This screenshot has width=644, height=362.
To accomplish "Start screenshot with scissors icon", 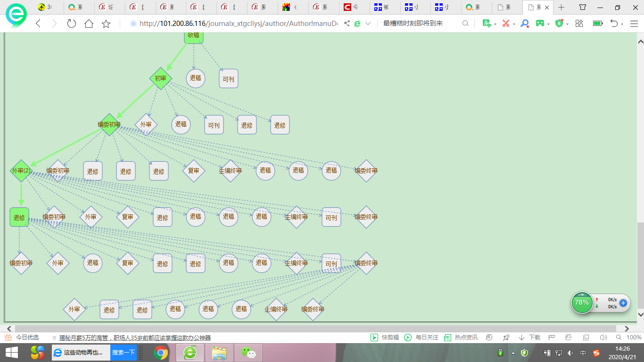I will [x=506, y=24].
